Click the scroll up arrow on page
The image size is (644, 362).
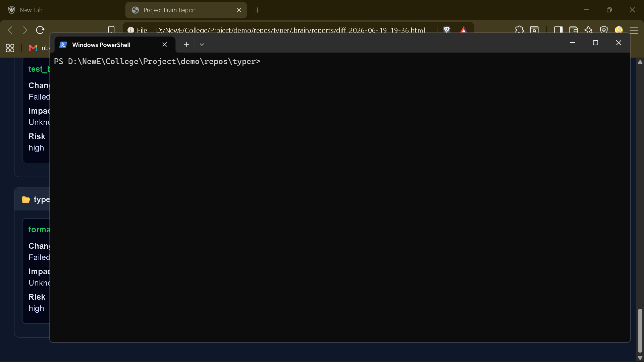[x=640, y=62]
